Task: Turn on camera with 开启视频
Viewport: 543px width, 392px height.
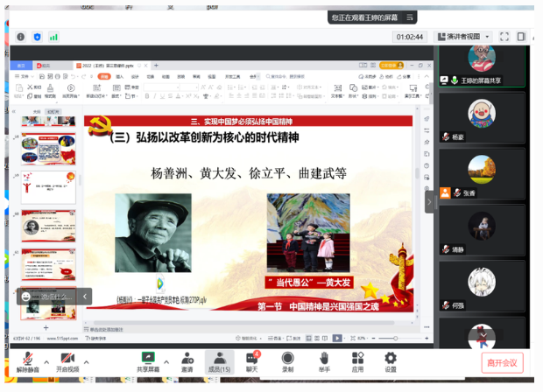Action: coord(67,361)
